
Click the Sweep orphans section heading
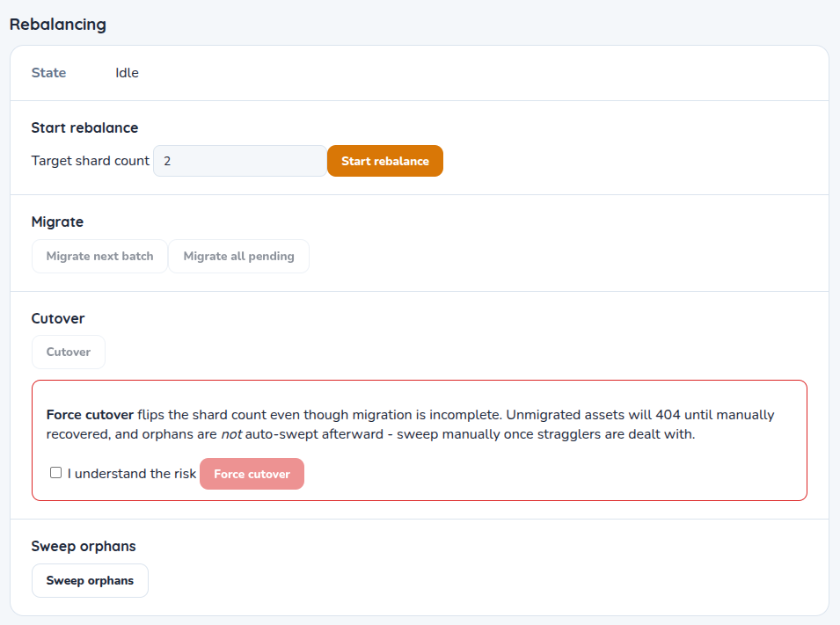[x=84, y=546]
